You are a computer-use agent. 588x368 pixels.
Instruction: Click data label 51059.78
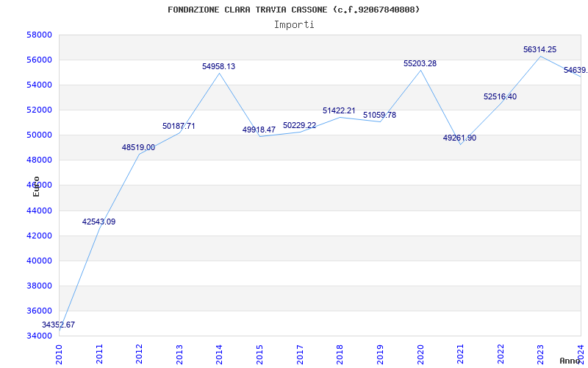pos(379,116)
